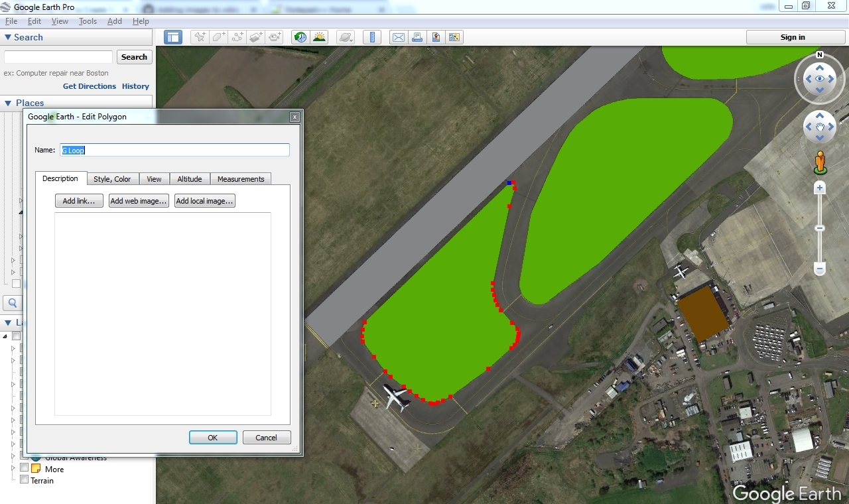
Task: Select the More layer folder item
Action: [x=54, y=470]
